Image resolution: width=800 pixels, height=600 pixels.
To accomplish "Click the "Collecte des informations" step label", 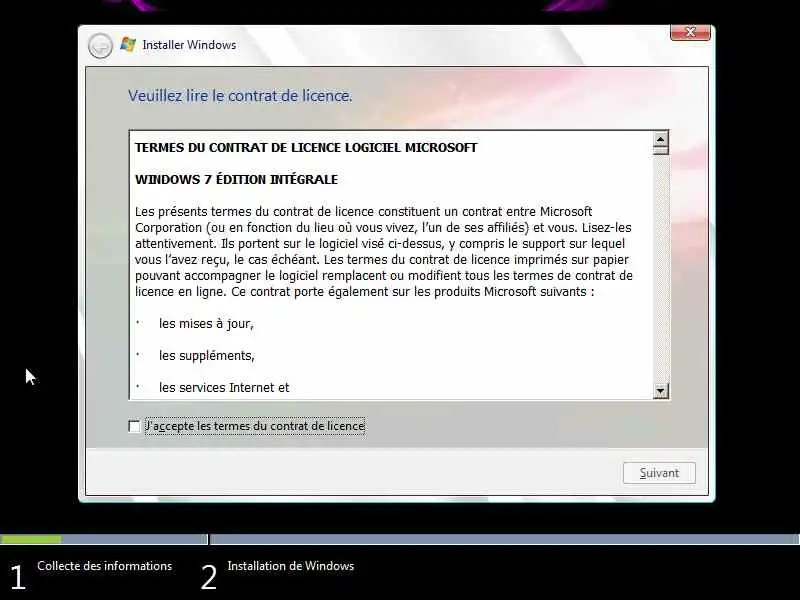I will (x=105, y=566).
